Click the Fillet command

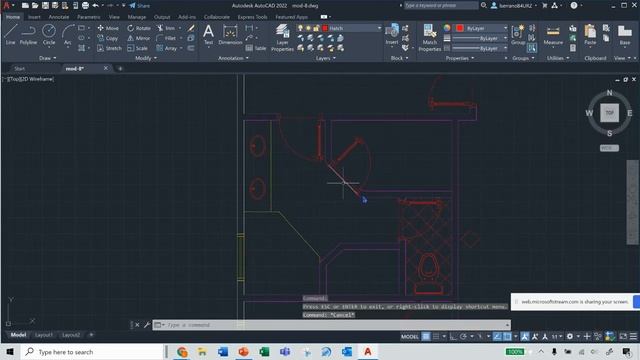pos(167,38)
